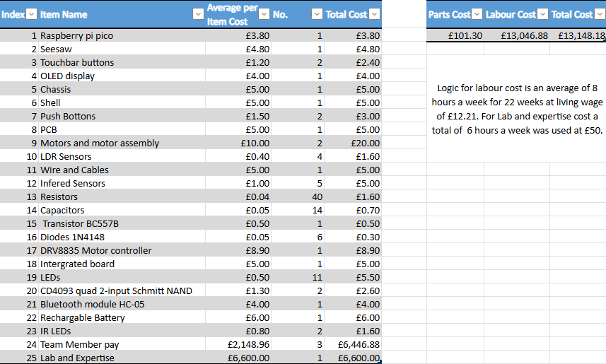Select the Seesaw item cell

click(122, 49)
